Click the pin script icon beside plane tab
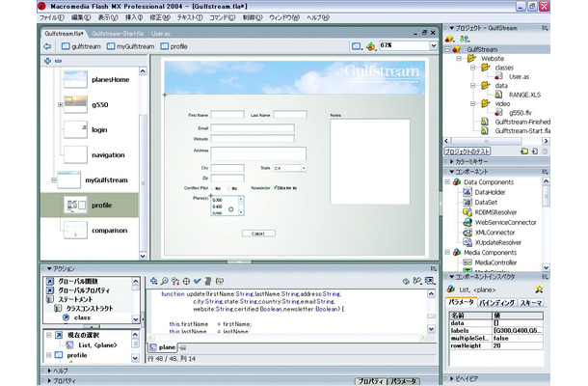588x386 pixels. [x=182, y=347]
